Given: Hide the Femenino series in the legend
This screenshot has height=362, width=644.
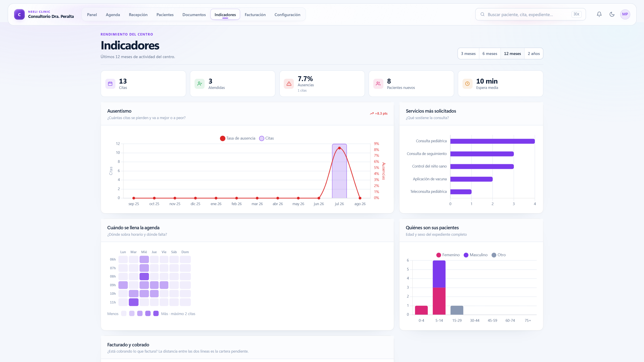Looking at the screenshot, I should pyautogui.click(x=448, y=255).
